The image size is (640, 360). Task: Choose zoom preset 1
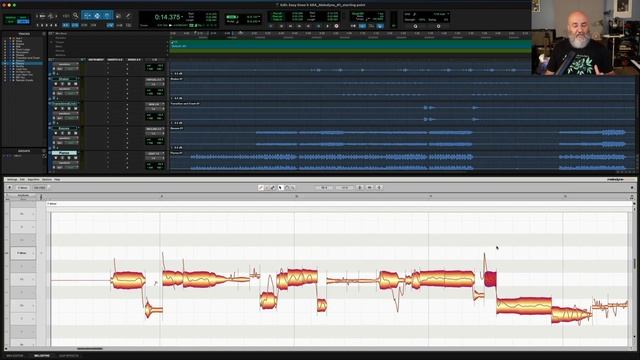[x=38, y=25]
